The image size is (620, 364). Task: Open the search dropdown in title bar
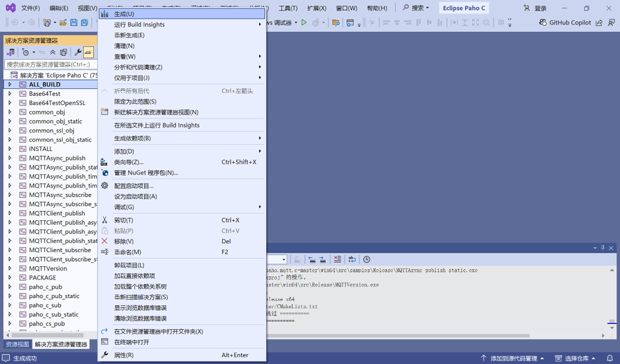428,8
